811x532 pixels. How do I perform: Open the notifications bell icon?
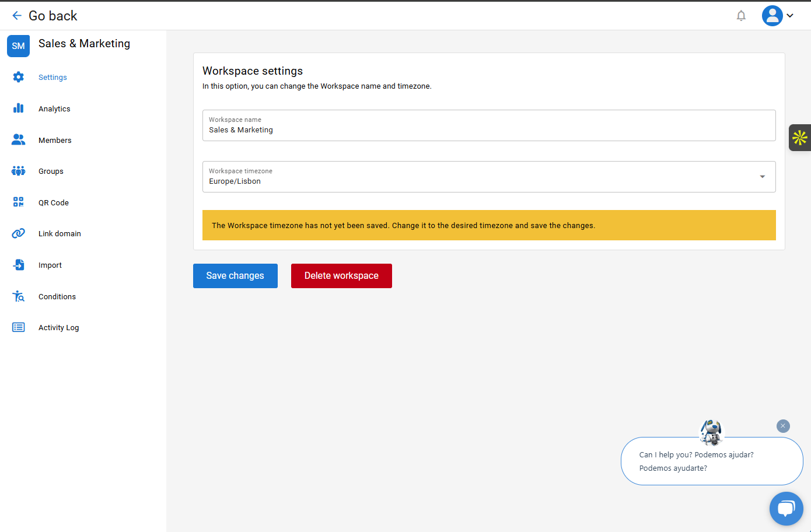coord(741,16)
